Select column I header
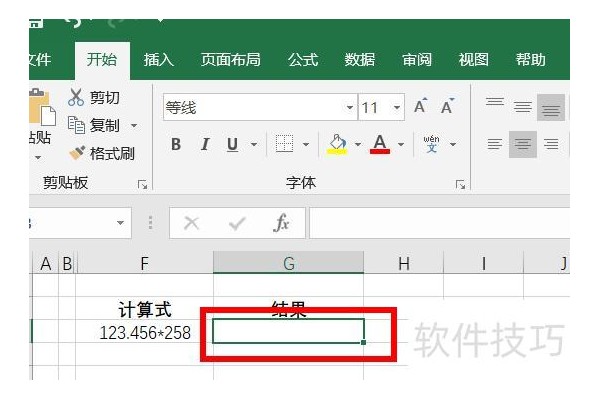 pyautogui.click(x=484, y=263)
